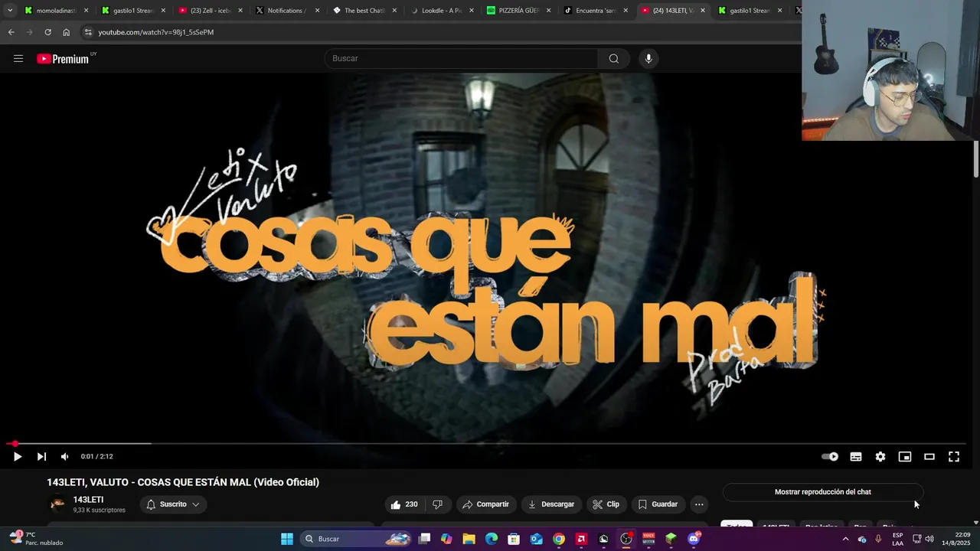The width and height of the screenshot is (980, 551).
Task: Open Discord from the taskbar
Action: click(694, 539)
